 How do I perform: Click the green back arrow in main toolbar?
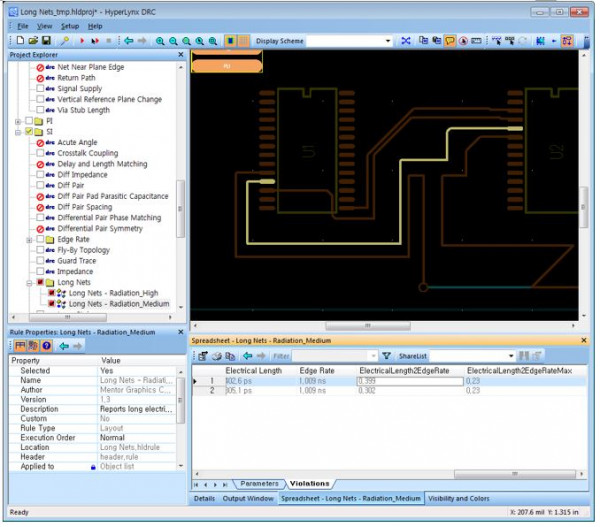(128, 41)
